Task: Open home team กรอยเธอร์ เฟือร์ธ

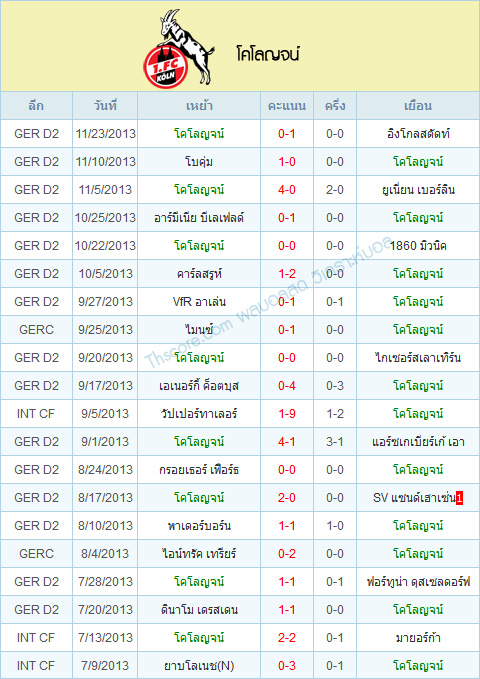Action: tap(199, 470)
